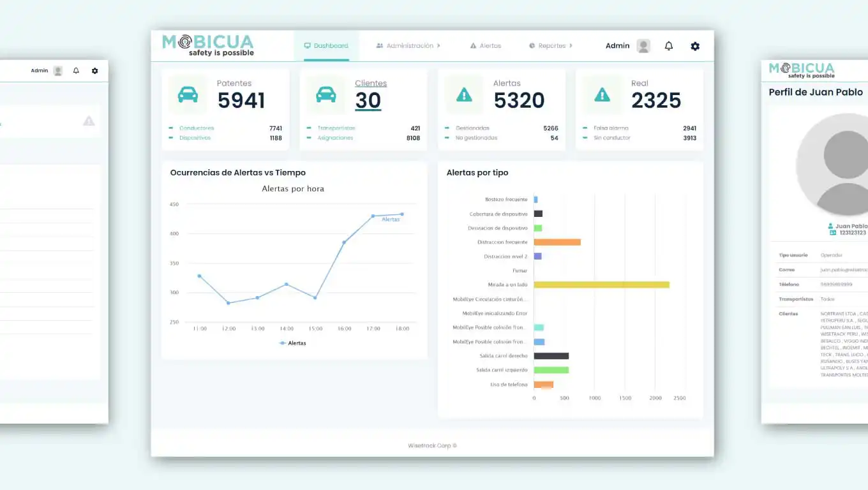This screenshot has width=868, height=490.
Task: Click the bell icon in the left window
Action: point(76,71)
